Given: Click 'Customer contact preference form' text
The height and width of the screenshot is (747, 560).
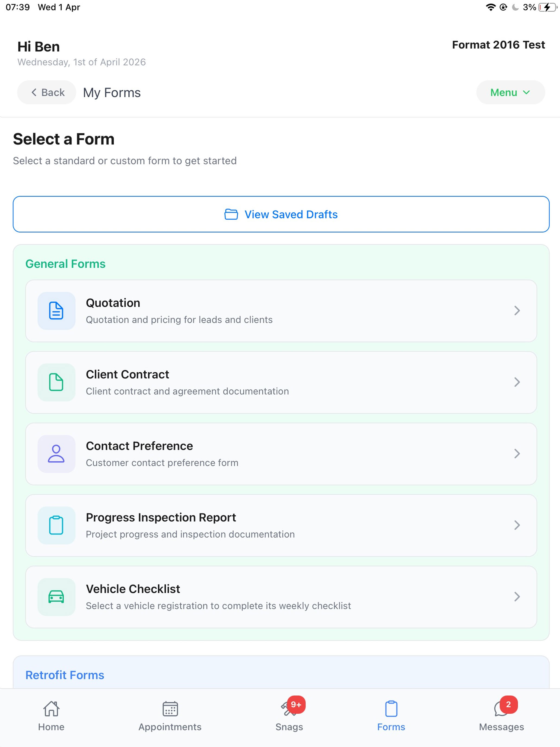Looking at the screenshot, I should pos(162,463).
